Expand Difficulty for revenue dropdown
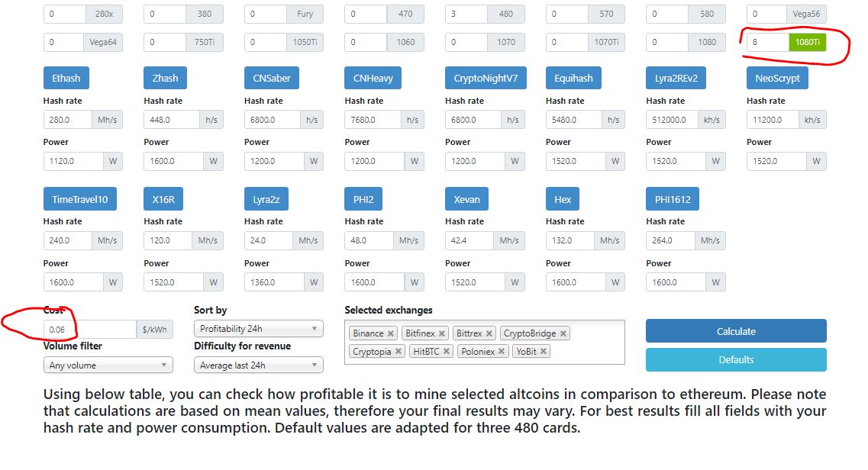868x470 pixels. (x=259, y=365)
